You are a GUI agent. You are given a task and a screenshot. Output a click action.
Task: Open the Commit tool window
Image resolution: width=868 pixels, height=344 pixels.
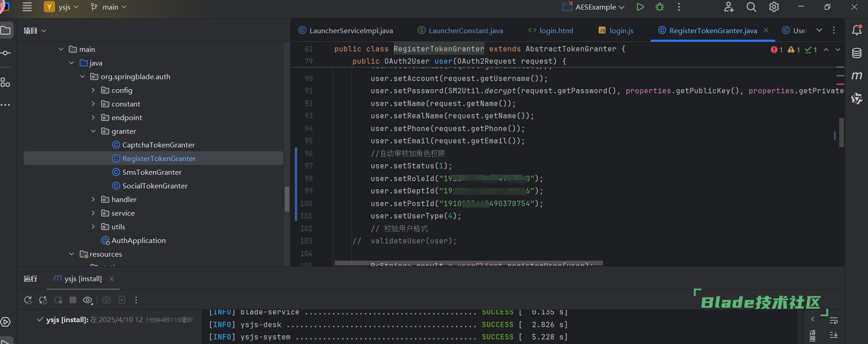(x=5, y=53)
